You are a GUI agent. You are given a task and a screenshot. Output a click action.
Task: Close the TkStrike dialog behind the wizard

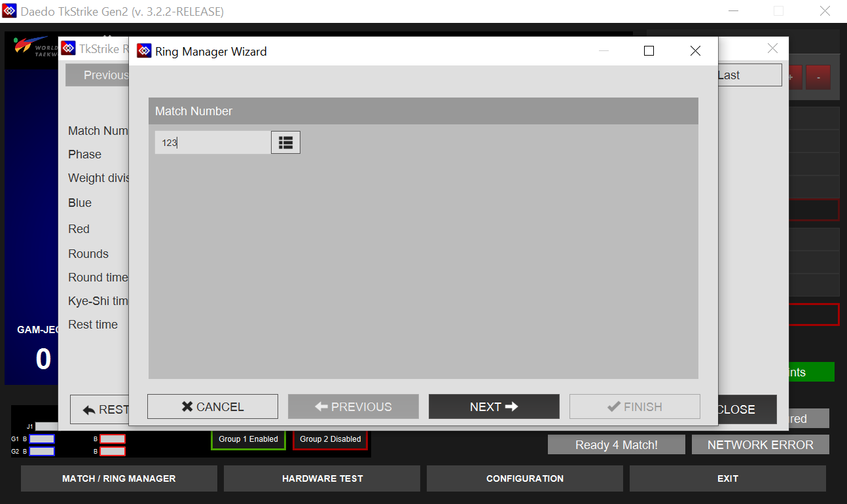(x=772, y=48)
